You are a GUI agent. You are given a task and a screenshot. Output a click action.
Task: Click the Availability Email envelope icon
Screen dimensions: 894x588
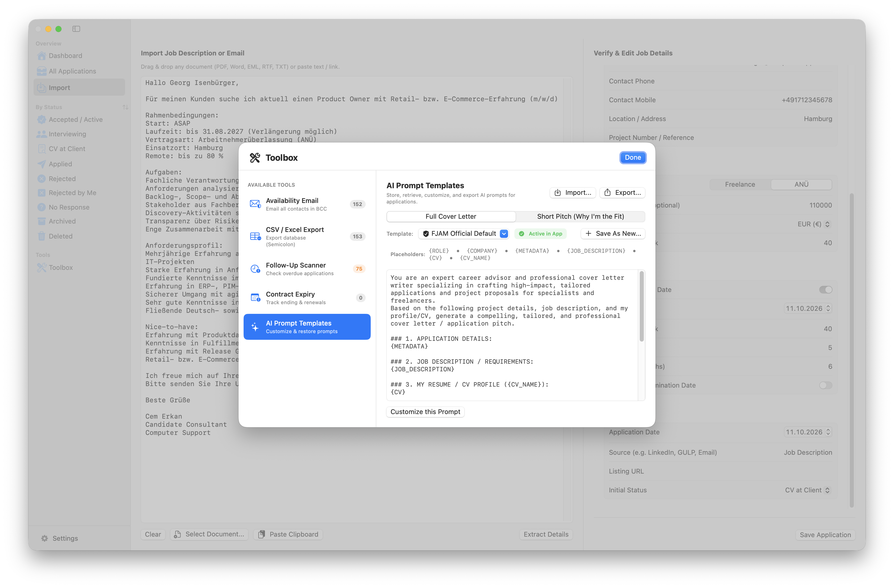255,204
